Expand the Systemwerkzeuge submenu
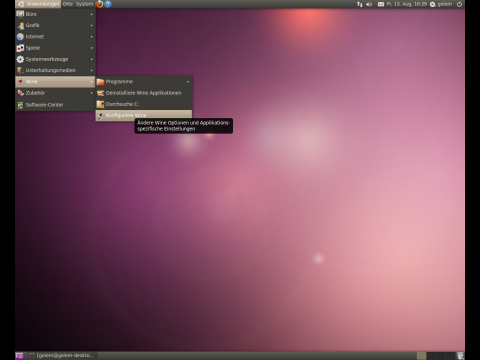Viewport: 480px width, 360px height. click(55, 59)
